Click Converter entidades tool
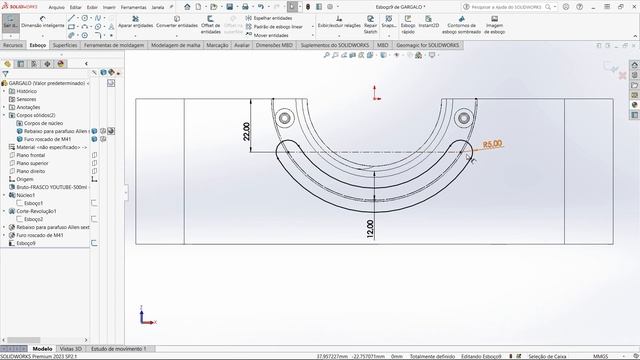 click(x=177, y=22)
